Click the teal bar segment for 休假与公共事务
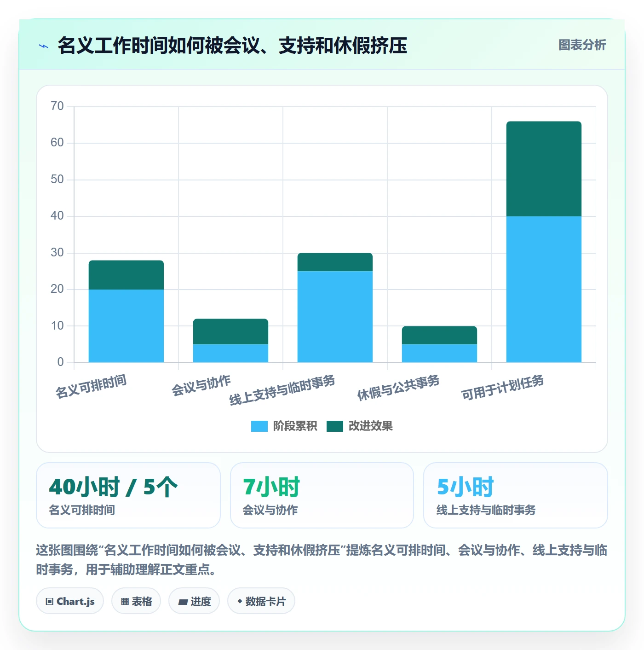This screenshot has height=650, width=644. pos(439,336)
